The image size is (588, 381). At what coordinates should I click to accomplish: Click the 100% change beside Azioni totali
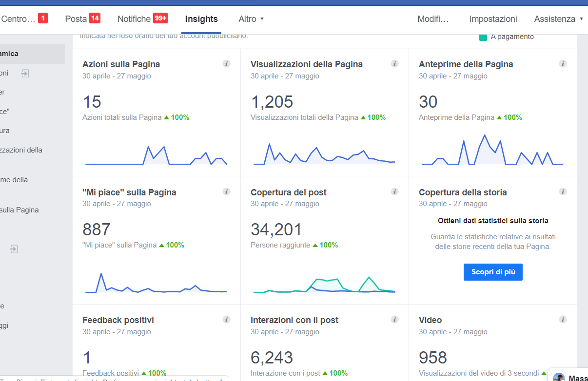pyautogui.click(x=176, y=117)
